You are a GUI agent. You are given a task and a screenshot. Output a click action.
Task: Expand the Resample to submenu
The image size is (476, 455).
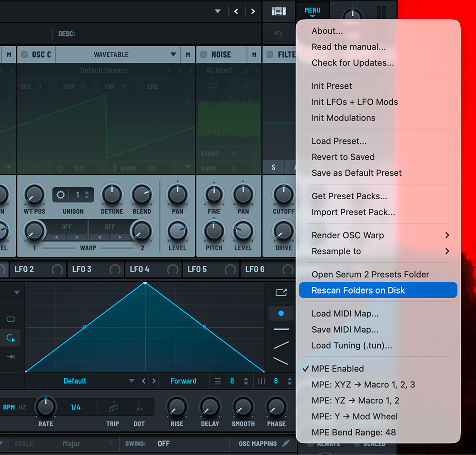click(x=378, y=252)
